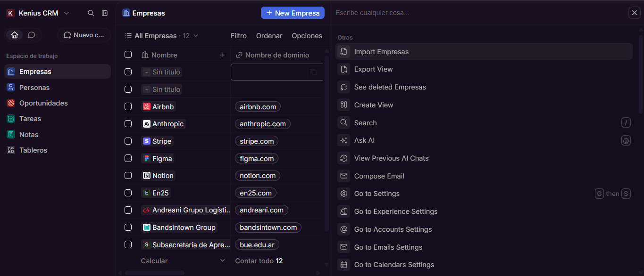Open the Nombre de dominio column header

click(273, 55)
